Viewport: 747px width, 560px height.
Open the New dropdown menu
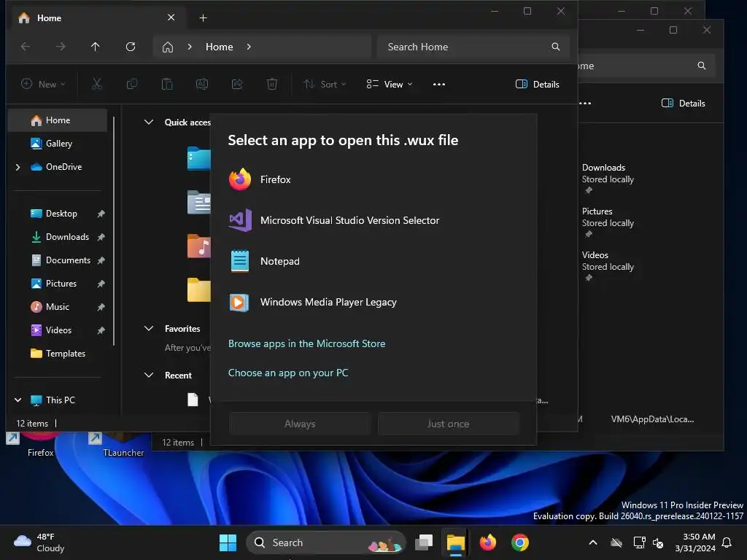point(43,85)
